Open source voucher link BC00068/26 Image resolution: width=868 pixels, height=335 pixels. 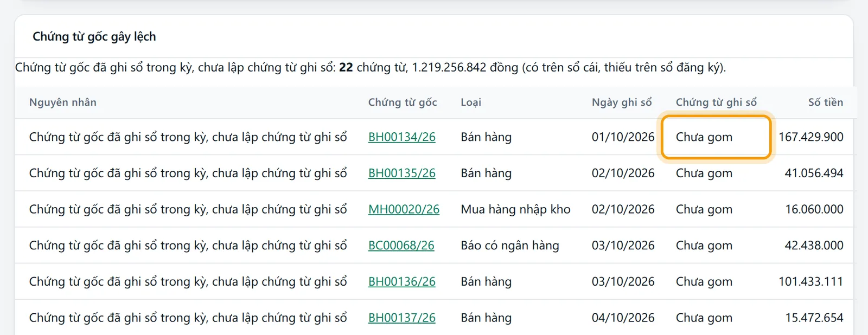coord(401,246)
